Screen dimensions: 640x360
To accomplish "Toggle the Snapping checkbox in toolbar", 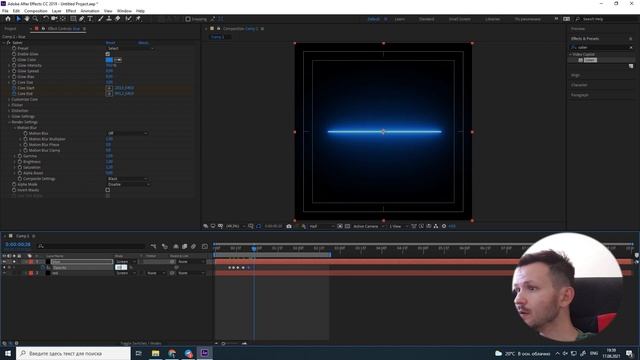I will (x=188, y=19).
